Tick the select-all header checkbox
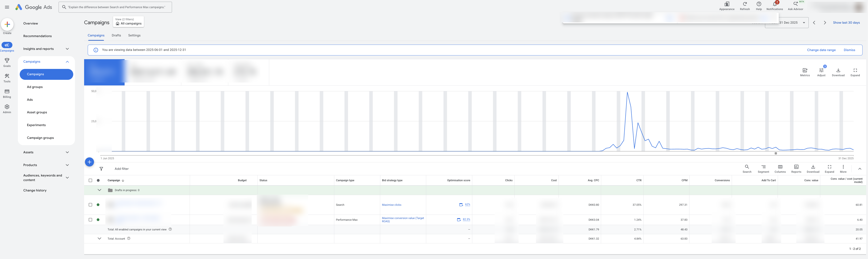This screenshot has height=259, width=868. click(x=90, y=180)
